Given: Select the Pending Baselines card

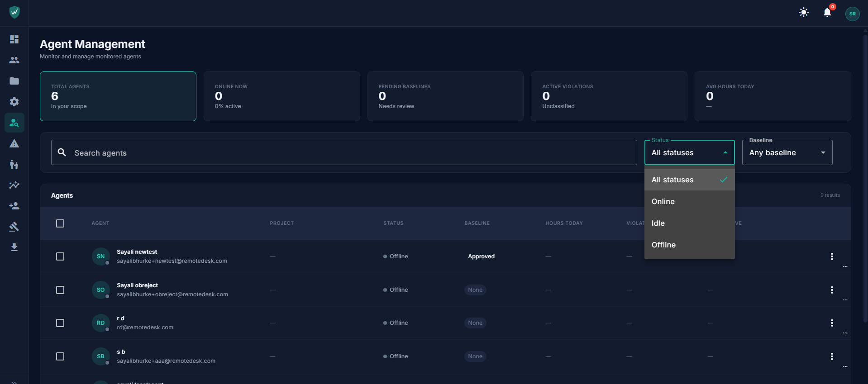Looking at the screenshot, I should 445,96.
